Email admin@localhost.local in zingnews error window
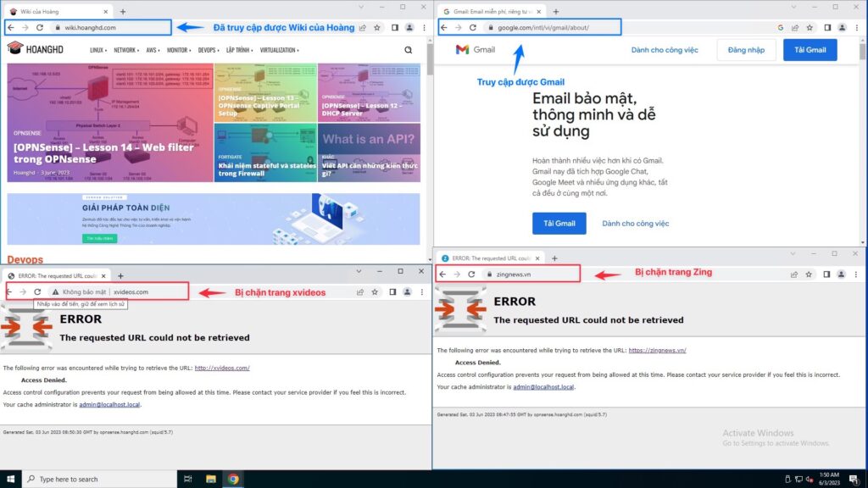 543,386
